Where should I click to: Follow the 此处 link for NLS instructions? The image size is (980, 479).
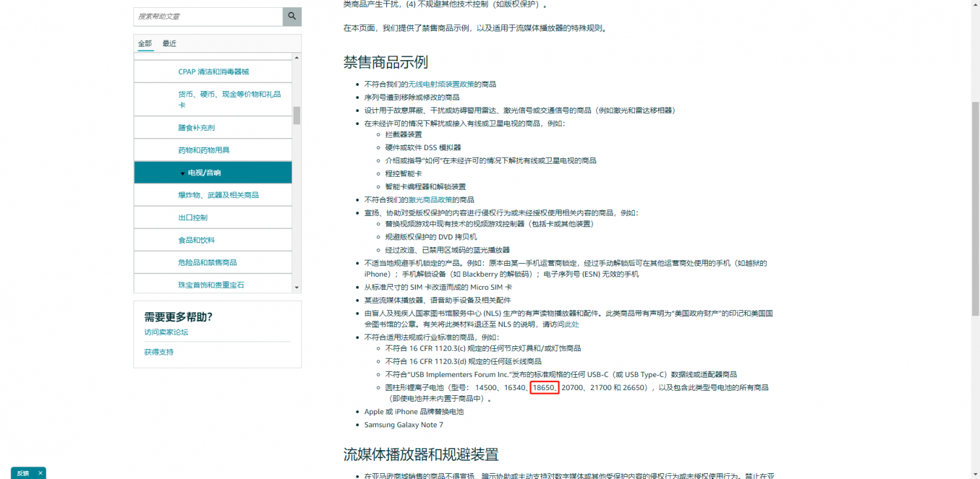(x=572, y=325)
